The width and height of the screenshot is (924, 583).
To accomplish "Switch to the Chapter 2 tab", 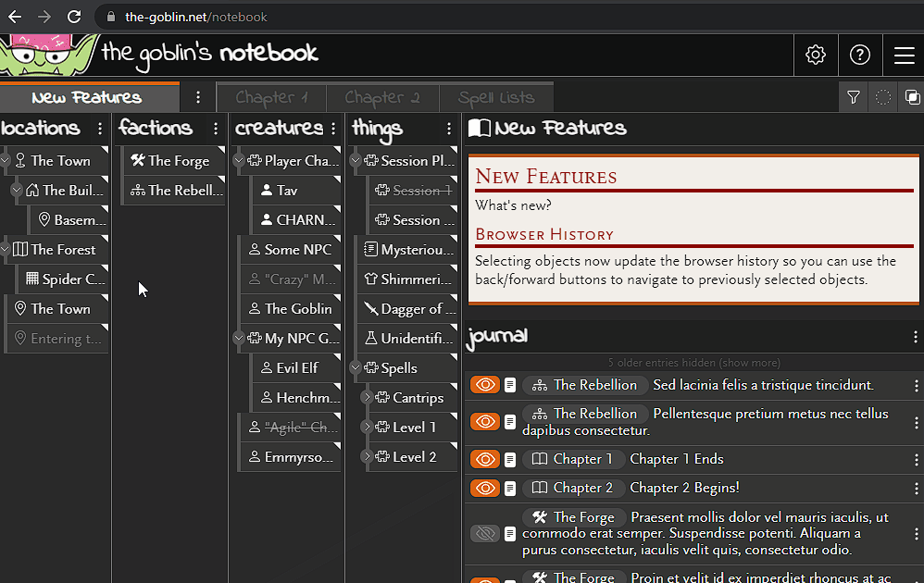I will pyautogui.click(x=382, y=98).
